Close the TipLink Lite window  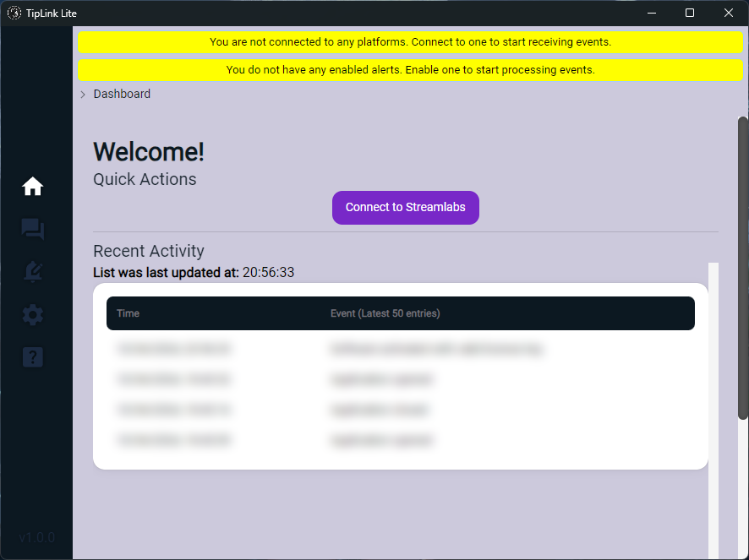pos(729,13)
